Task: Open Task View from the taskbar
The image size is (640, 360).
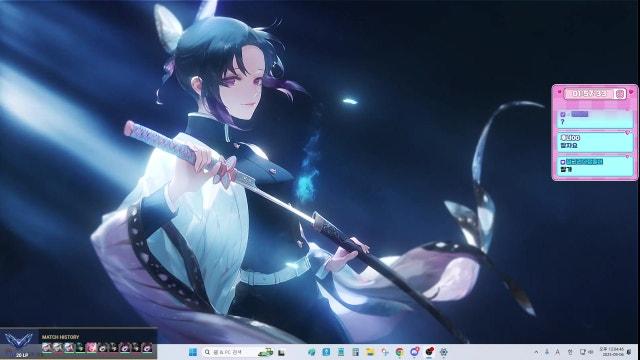Action: tap(281, 352)
